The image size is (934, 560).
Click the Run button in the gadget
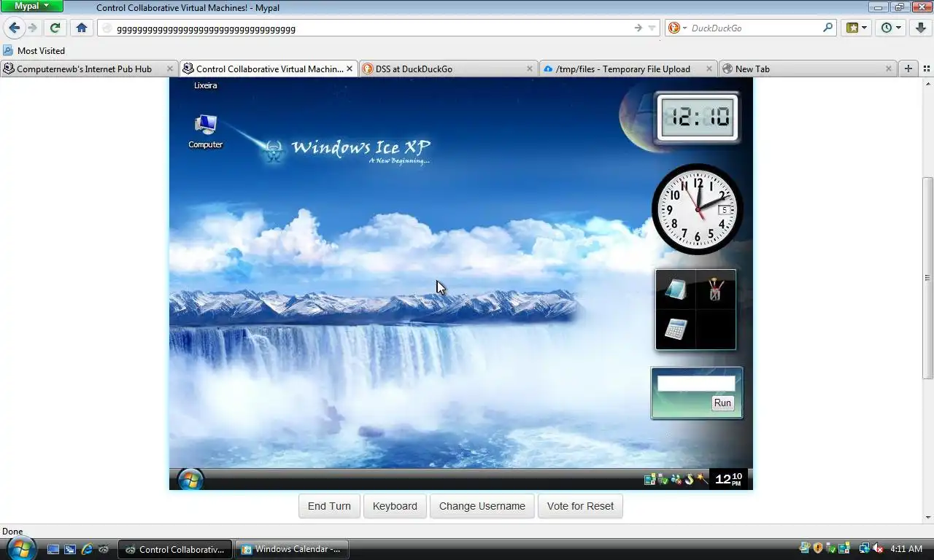[722, 402]
